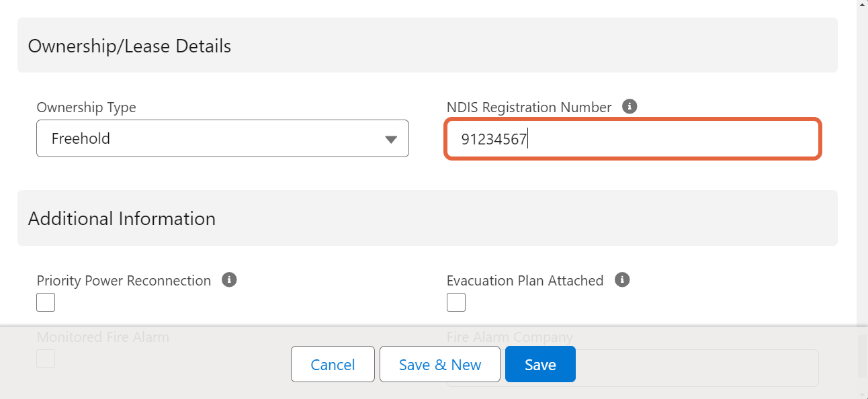
Task: Check the Priority Power Reconnection checkbox
Action: (46, 302)
